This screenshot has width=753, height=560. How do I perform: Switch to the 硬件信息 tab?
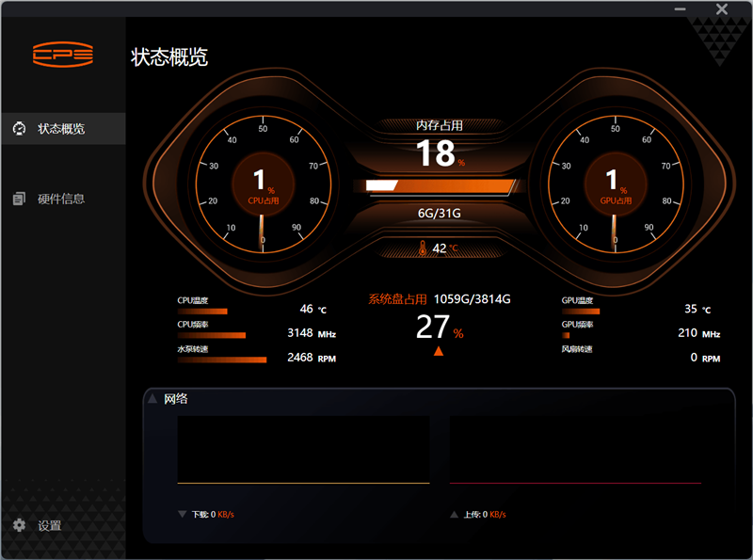[x=61, y=199]
